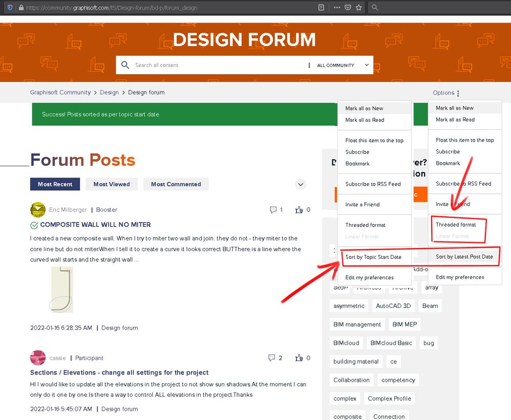
Task: Click the thumbs-up icon on cassie's post
Action: coord(299,358)
